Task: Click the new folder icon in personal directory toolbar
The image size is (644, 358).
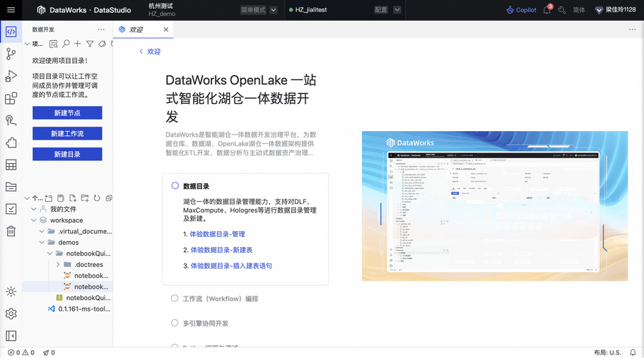Action: (85, 198)
